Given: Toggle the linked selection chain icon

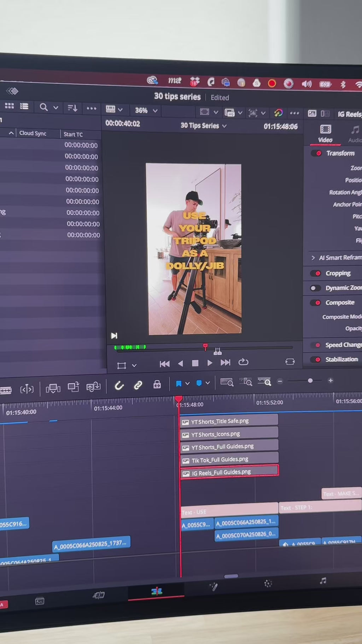Looking at the screenshot, I should point(138,385).
